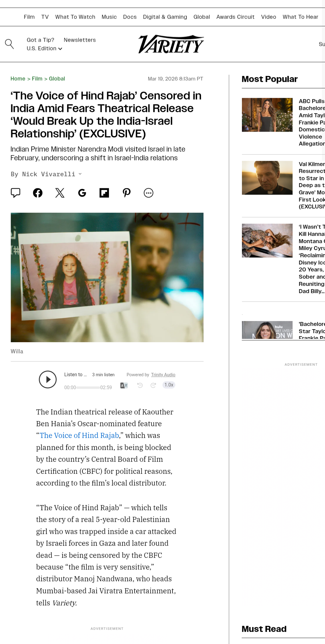Show more sharing options
This screenshot has height=644, width=325.
coord(148,193)
